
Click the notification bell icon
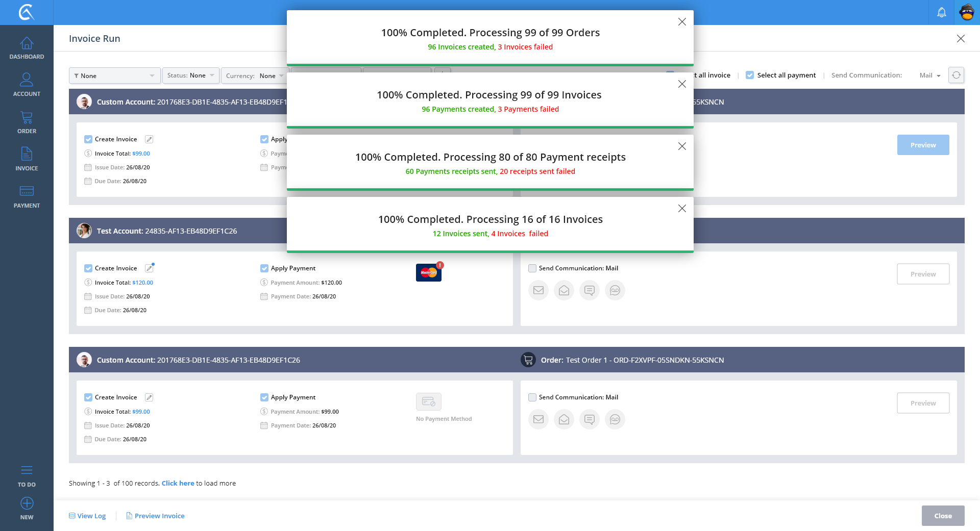(941, 12)
